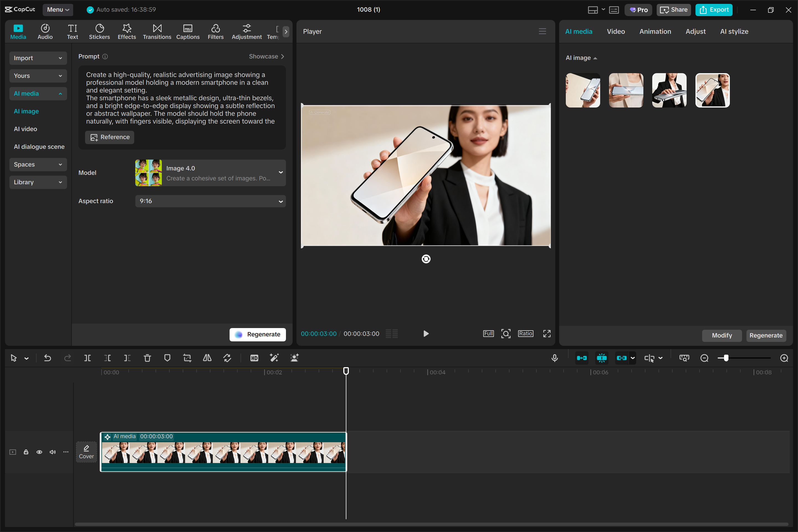
Task: Open the Transitions panel
Action: (x=157, y=32)
